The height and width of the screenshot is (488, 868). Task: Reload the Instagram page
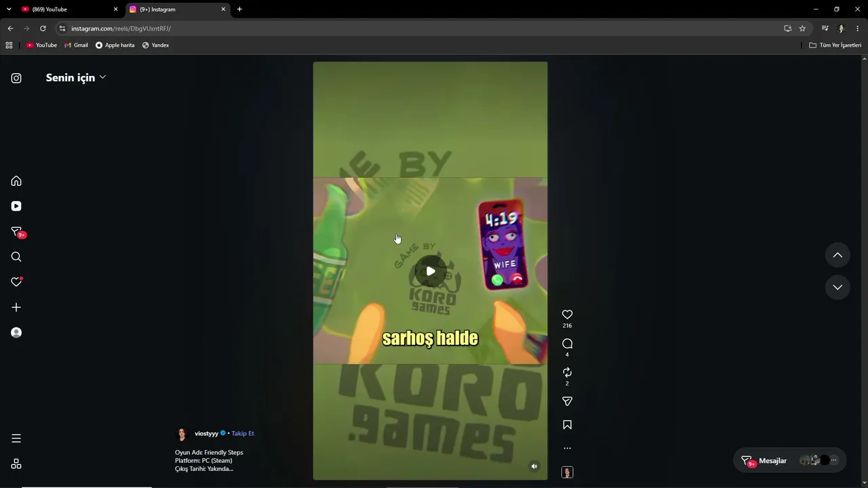(43, 28)
